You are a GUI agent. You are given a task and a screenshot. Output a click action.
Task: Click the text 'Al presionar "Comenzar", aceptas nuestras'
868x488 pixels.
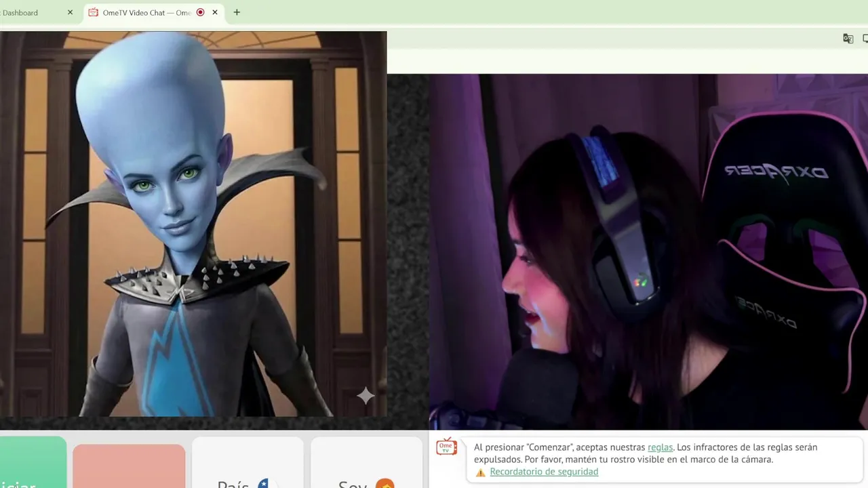coord(559,447)
